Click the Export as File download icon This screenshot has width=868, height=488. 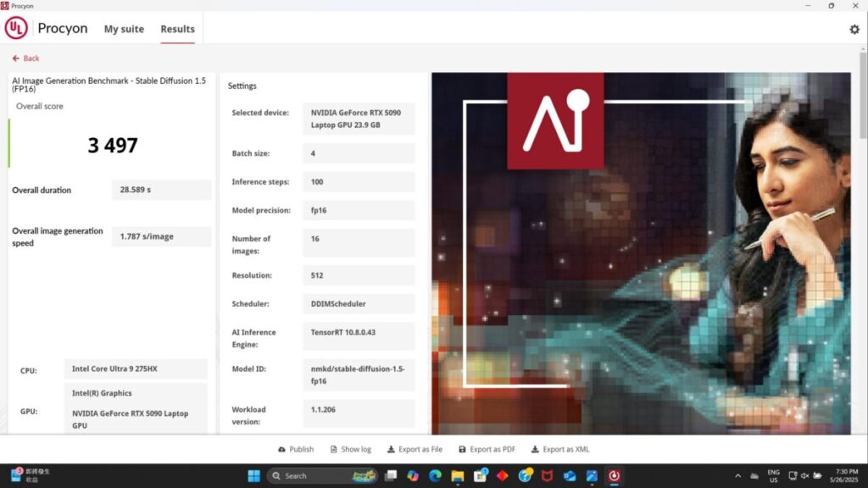(391, 449)
